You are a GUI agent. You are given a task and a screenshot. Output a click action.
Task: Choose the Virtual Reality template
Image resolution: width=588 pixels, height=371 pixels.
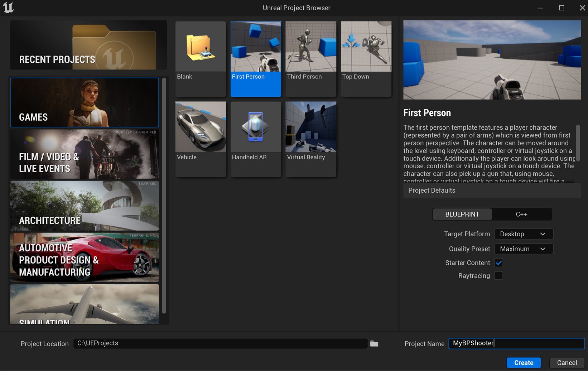tap(311, 139)
